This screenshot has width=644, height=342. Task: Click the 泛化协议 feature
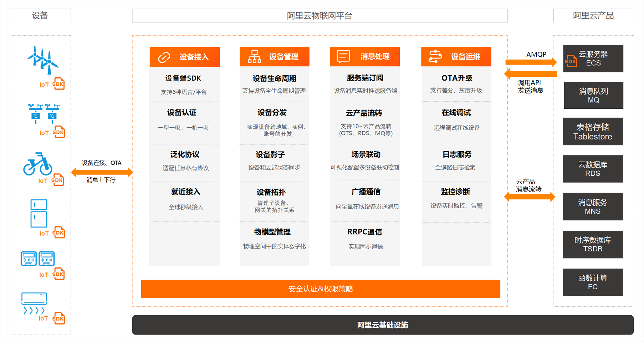[x=185, y=154]
